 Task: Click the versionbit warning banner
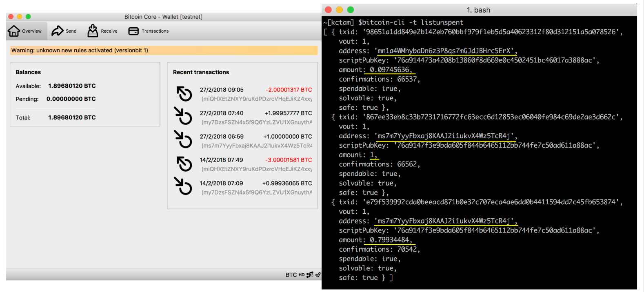click(164, 51)
